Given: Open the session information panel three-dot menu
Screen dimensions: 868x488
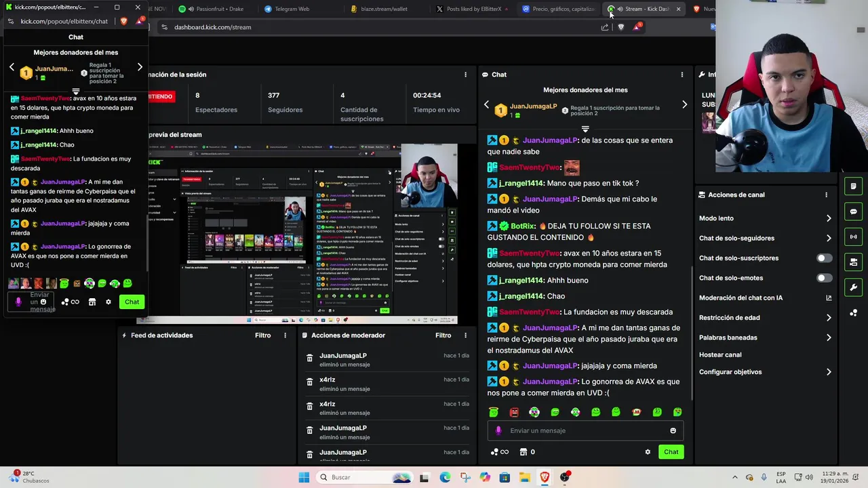Looking at the screenshot, I should click(465, 75).
